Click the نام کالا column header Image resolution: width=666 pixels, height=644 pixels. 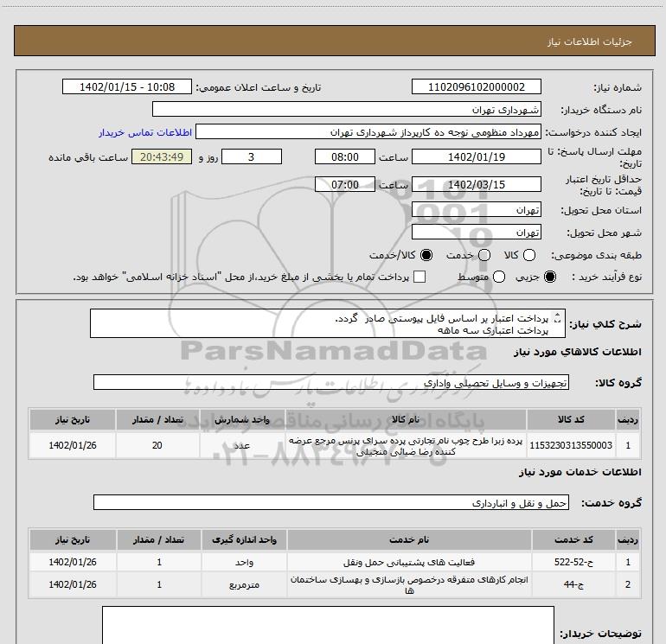click(406, 419)
